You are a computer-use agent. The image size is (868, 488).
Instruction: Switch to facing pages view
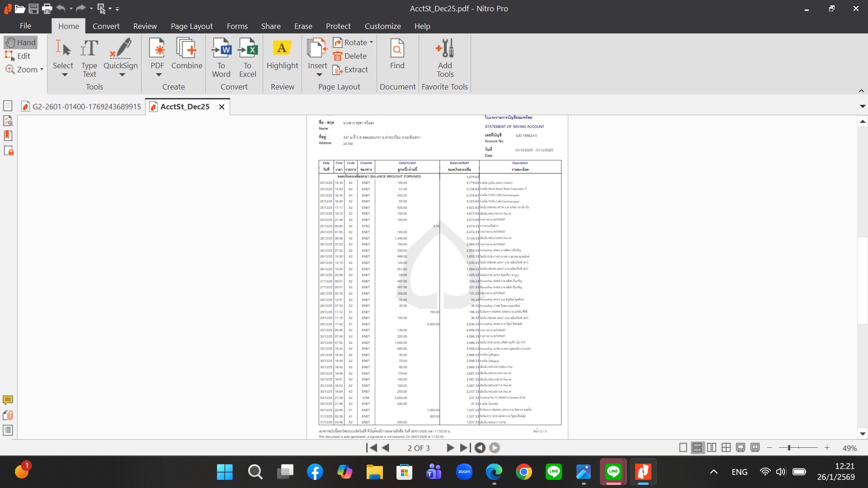(712, 448)
